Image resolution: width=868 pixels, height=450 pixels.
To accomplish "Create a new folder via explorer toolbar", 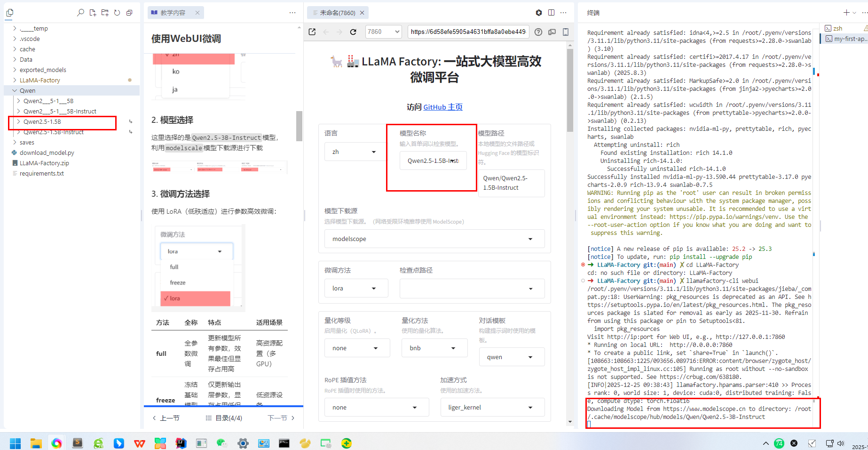I will 105,13.
